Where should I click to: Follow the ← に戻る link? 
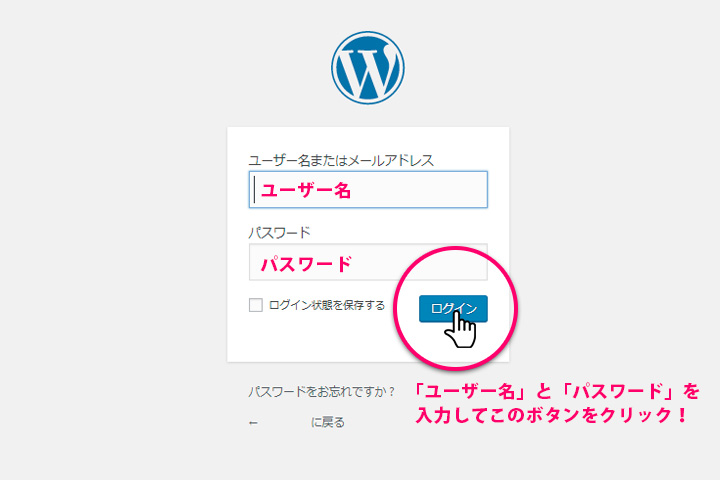[x=297, y=422]
